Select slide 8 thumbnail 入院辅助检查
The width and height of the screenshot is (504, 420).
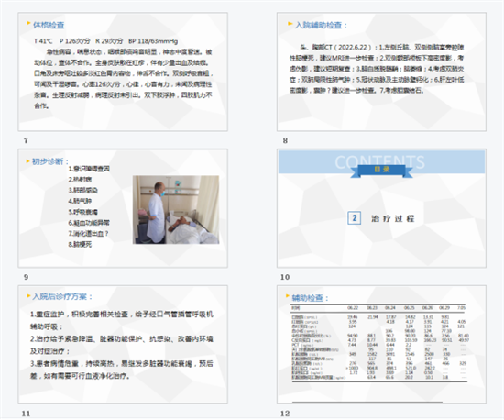click(x=381, y=72)
